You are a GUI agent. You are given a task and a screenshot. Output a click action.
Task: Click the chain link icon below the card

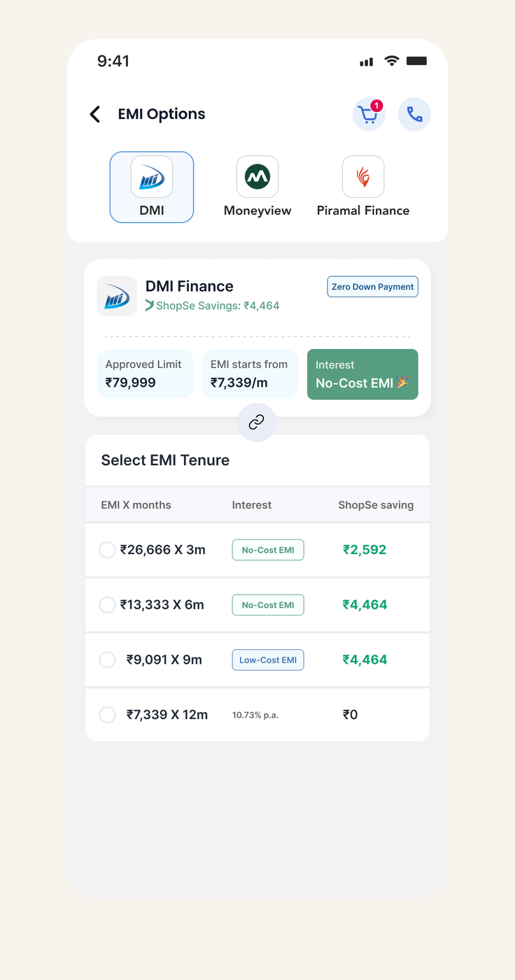(257, 422)
